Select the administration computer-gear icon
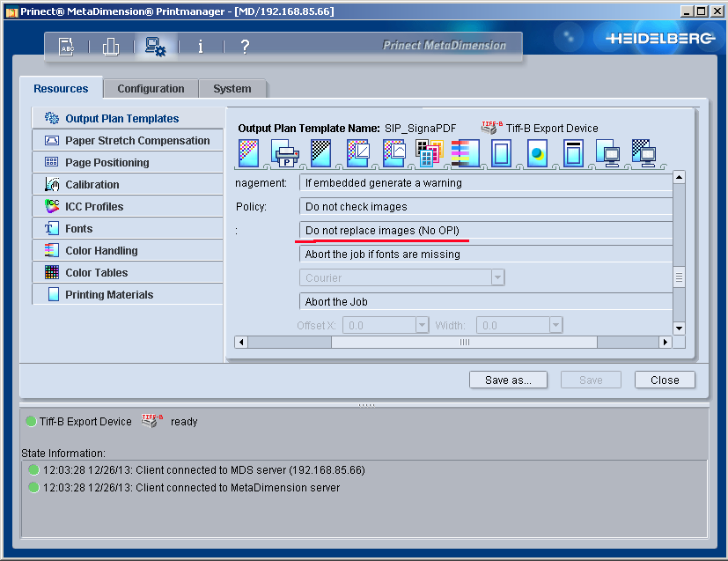The image size is (728, 561). pos(155,47)
